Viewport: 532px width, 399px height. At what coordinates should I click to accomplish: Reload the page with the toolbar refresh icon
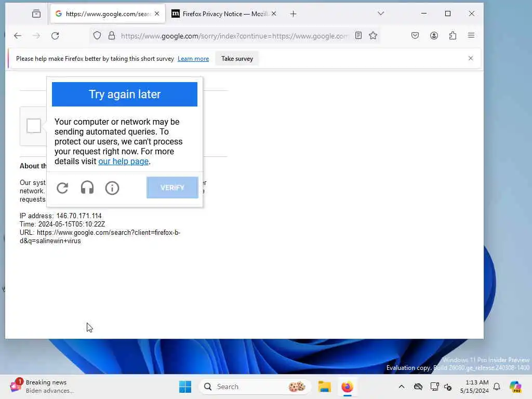(55, 36)
